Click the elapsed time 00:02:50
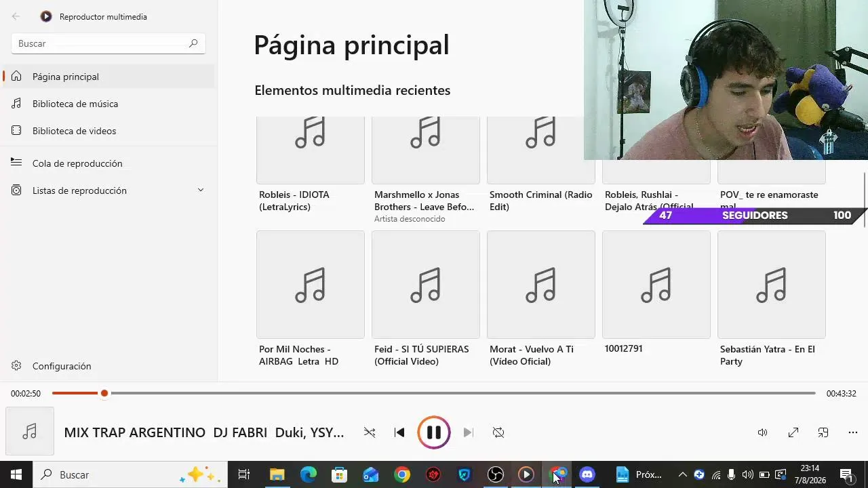 click(x=26, y=394)
